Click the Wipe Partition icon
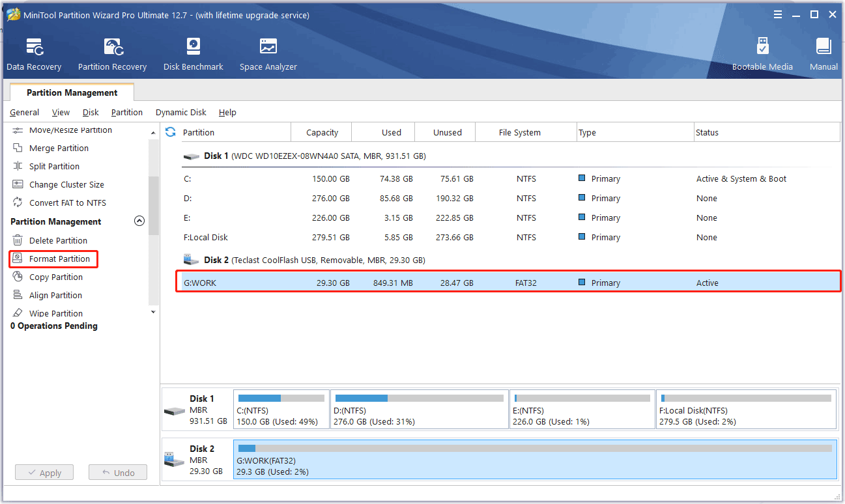 click(18, 313)
